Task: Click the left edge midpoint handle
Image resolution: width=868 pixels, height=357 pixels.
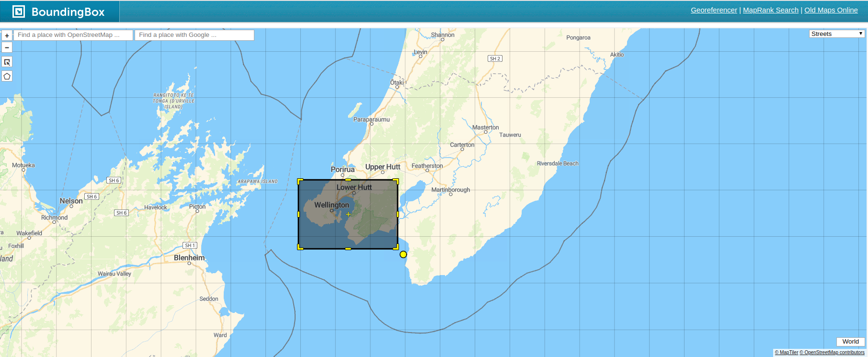Action: (x=298, y=214)
